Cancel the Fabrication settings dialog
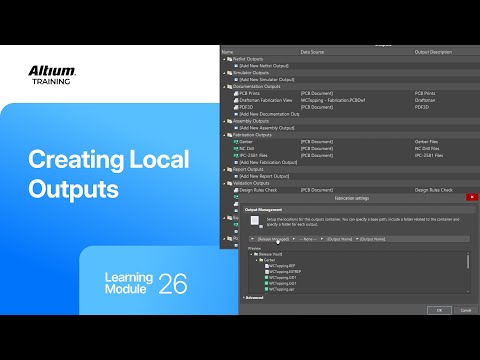The image size is (480, 360). pos(466,310)
